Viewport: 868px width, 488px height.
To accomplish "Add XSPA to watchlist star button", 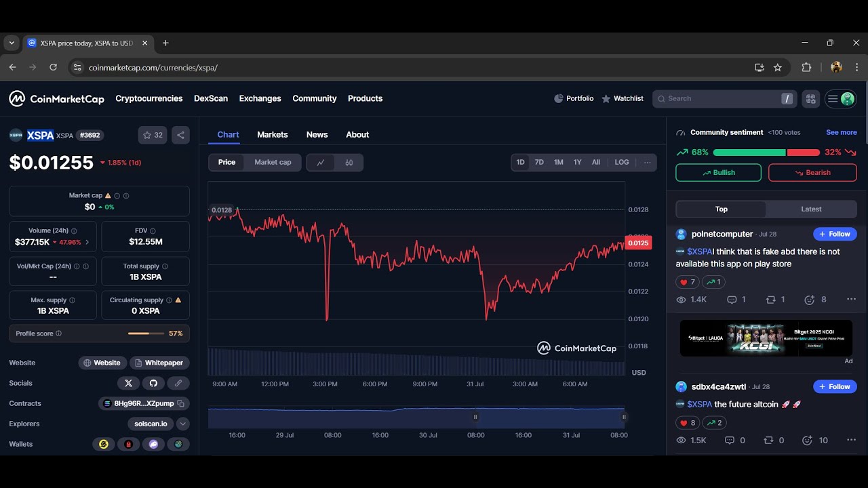I will pos(153,135).
